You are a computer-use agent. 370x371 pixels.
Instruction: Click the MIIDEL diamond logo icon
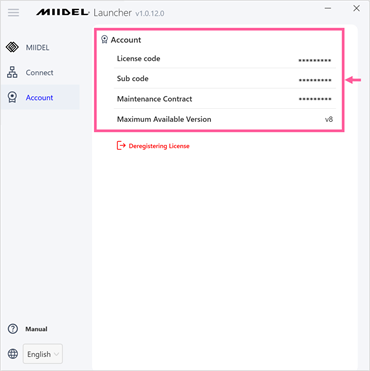(x=12, y=47)
